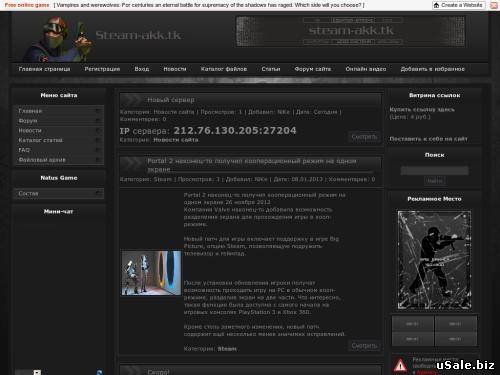Open Форум сайта in the top navigation
The width and height of the screenshot is (500, 375).
tap(313, 69)
